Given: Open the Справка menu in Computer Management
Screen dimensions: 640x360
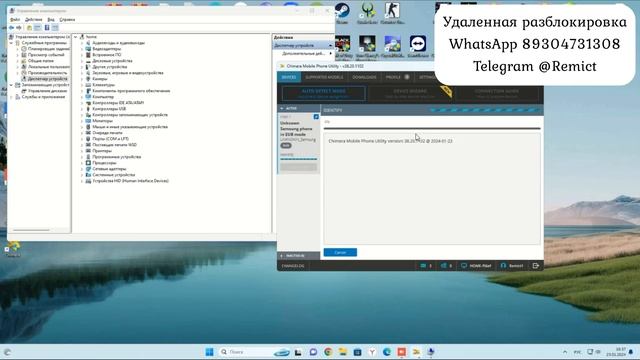Looking at the screenshot, I should coord(67,19).
